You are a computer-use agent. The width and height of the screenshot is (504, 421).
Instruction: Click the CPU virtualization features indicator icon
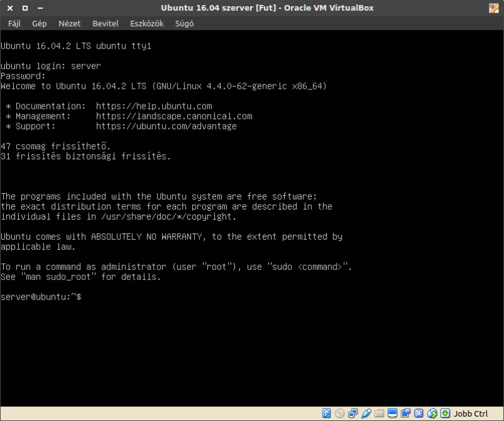418,413
